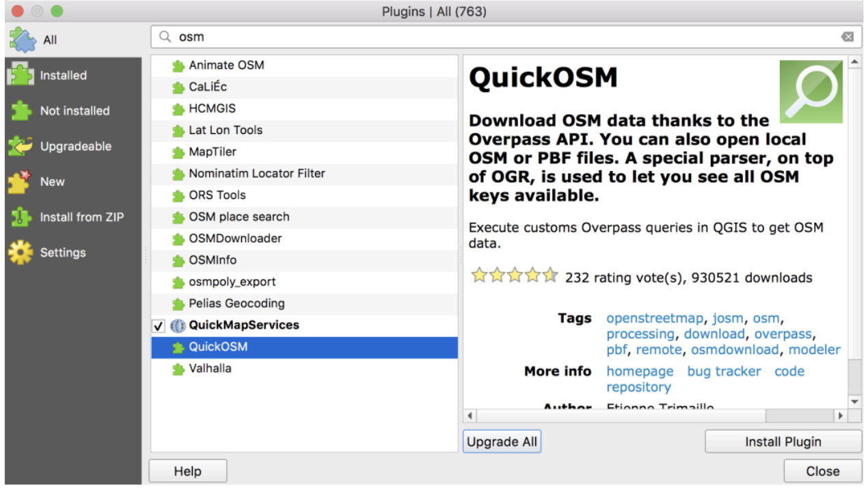
Task: Open the Install from ZIP tab
Action: (73, 217)
